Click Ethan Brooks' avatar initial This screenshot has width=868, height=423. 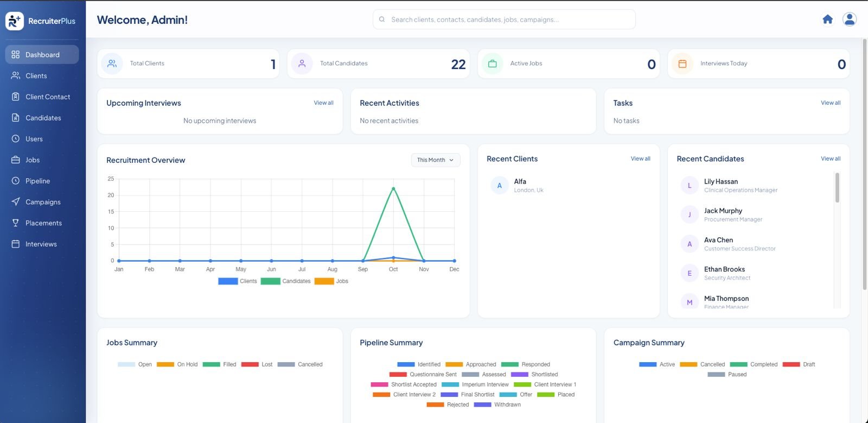click(x=690, y=274)
